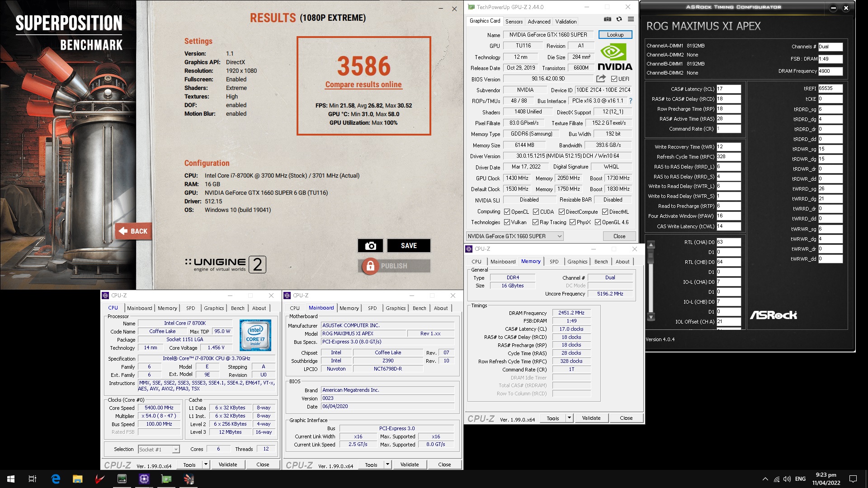Click volume speaker tray icon
868x488 pixels.
[787, 479]
